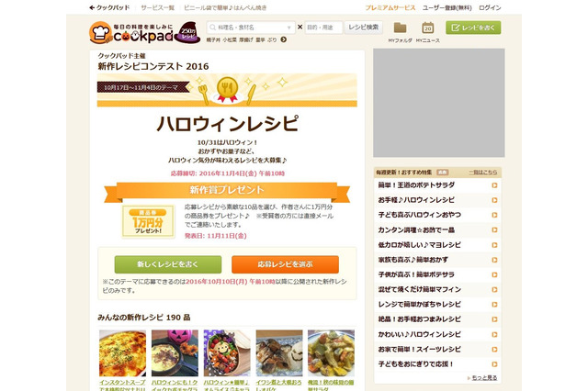Viewport: 588px width, 391px height.
Task: Click the 厚揚げ suggested keyword
Action: click(x=246, y=39)
